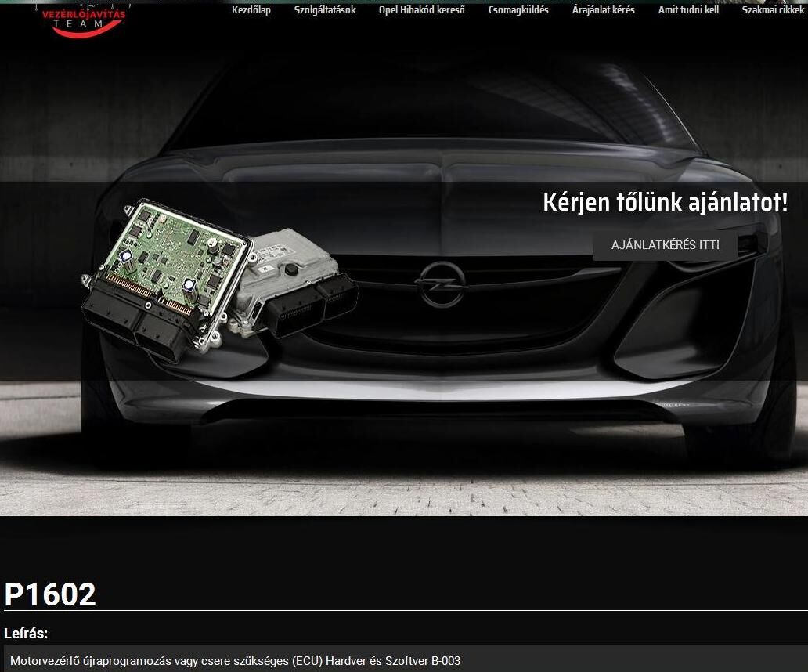808x672 pixels.
Task: Open the Szolgáltatások menu item
Action: click(325, 10)
